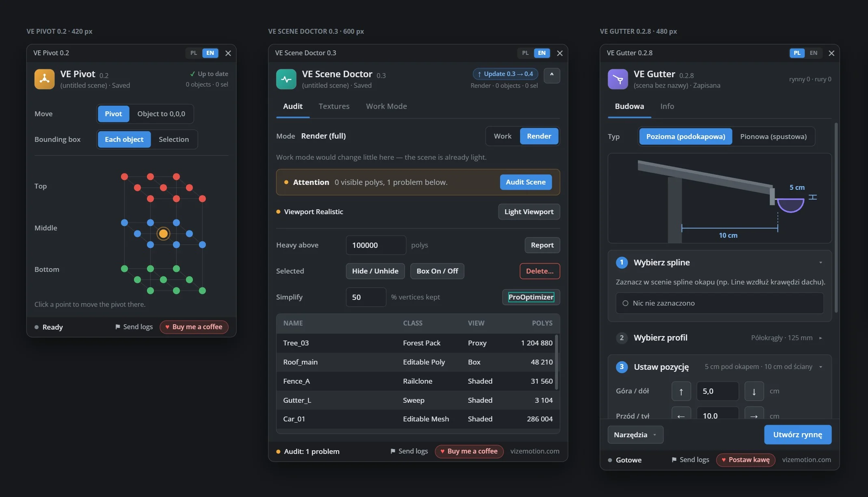Collapse the Scene Doctor header with caret button
868x497 pixels.
click(552, 75)
